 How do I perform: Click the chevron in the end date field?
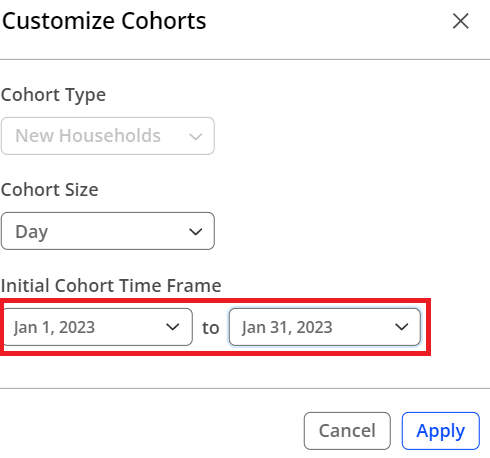tap(401, 327)
